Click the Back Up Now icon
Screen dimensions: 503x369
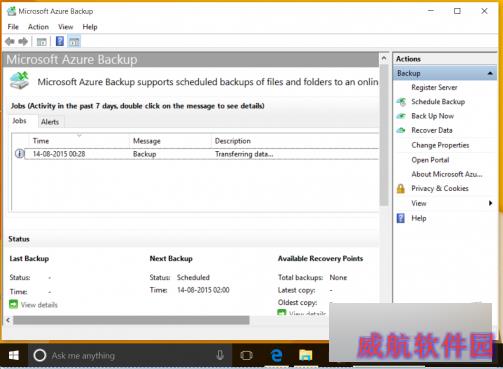[401, 116]
